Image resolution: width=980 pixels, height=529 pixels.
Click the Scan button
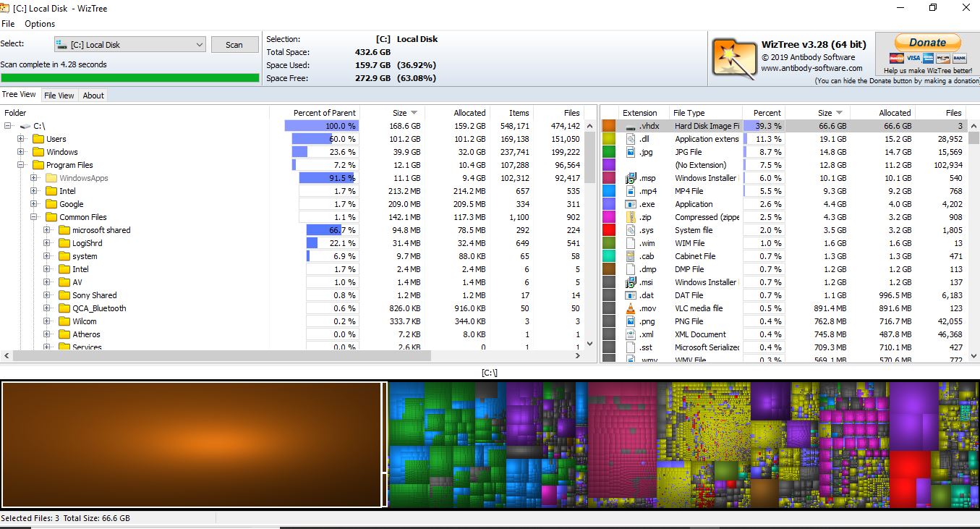pyautogui.click(x=234, y=45)
